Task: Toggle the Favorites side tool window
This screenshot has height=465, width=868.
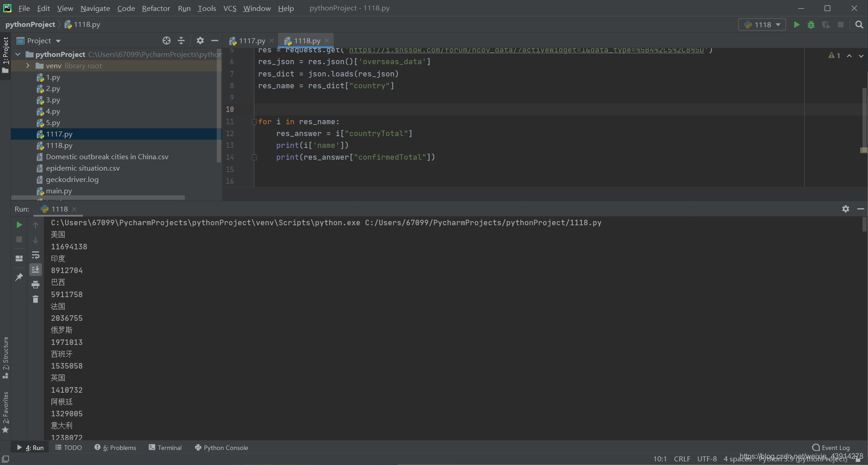Action: tap(5, 412)
